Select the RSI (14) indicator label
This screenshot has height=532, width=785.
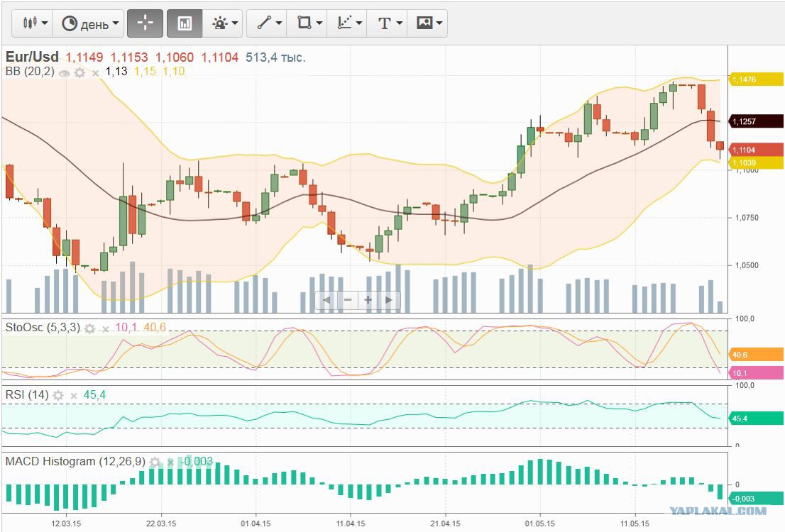(27, 395)
